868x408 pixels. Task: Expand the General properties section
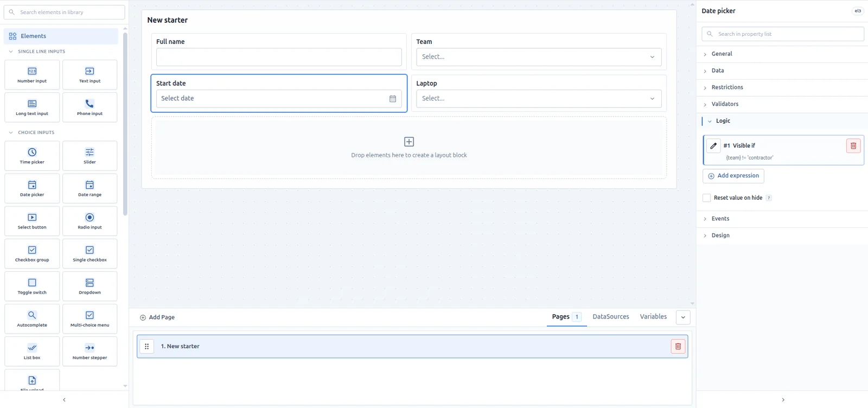[782, 54]
